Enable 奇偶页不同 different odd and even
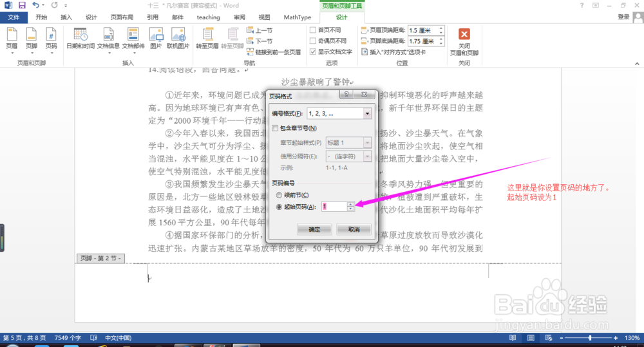This screenshot has width=644, height=347. coord(328,41)
